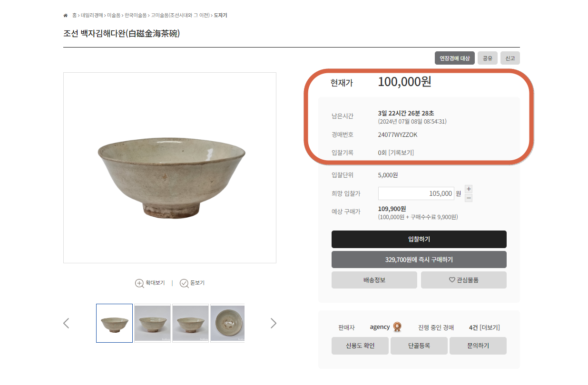This screenshot has width=588, height=385.
Task: Click the 공유 share button
Action: (488, 58)
